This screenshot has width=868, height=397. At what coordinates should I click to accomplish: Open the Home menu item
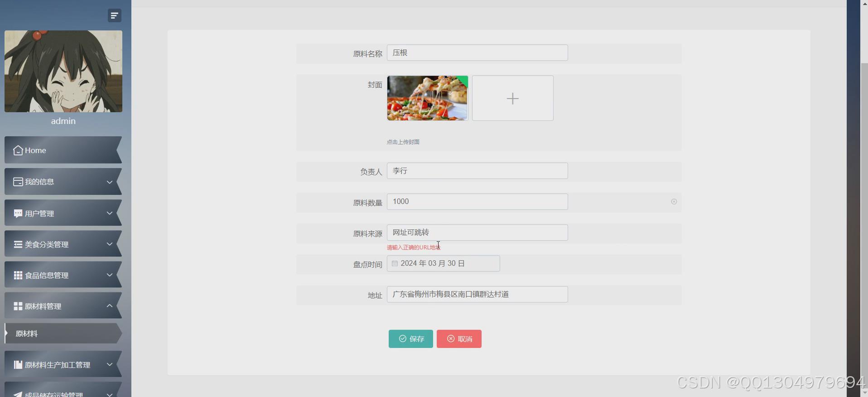[x=63, y=150]
